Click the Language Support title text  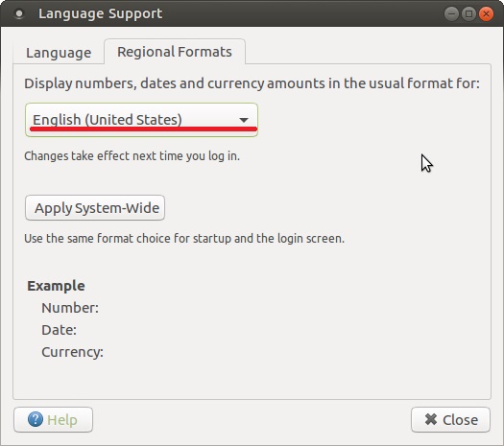(x=100, y=13)
